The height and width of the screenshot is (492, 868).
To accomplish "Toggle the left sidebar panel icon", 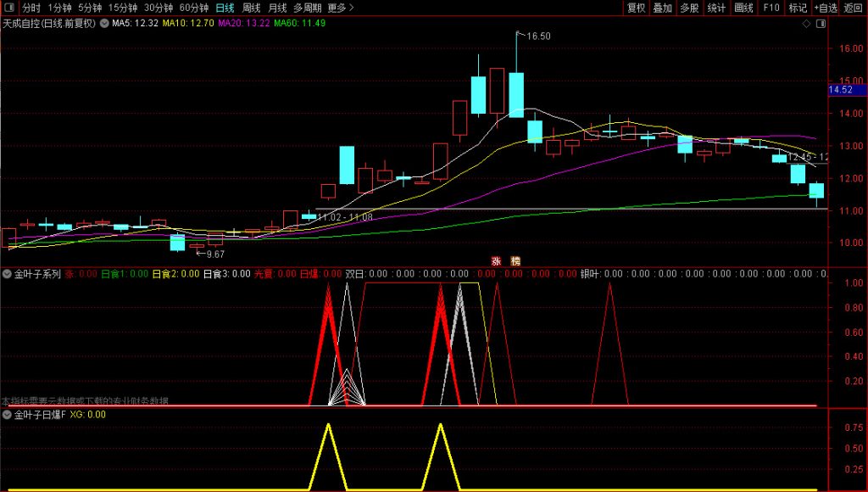I will (9, 8).
